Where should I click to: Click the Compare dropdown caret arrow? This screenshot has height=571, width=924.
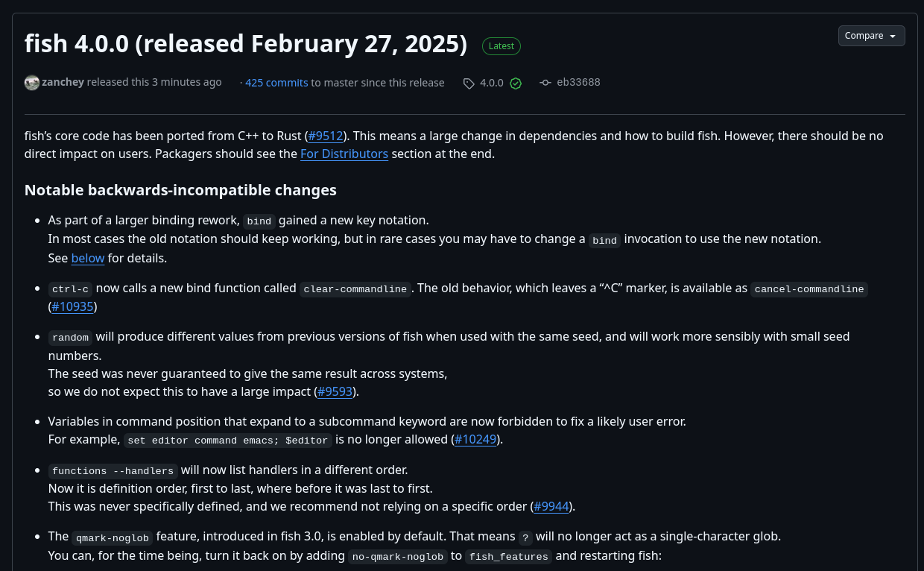click(x=893, y=37)
